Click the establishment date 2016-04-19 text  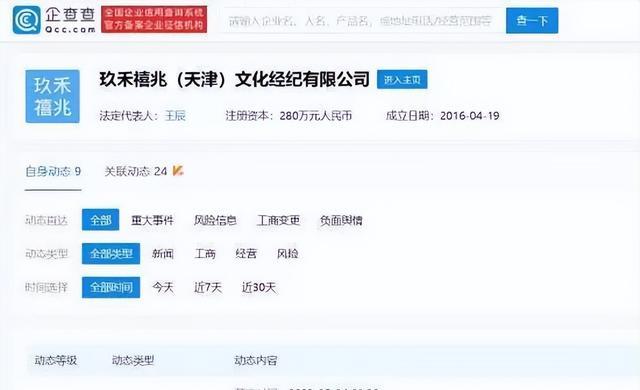point(470,116)
